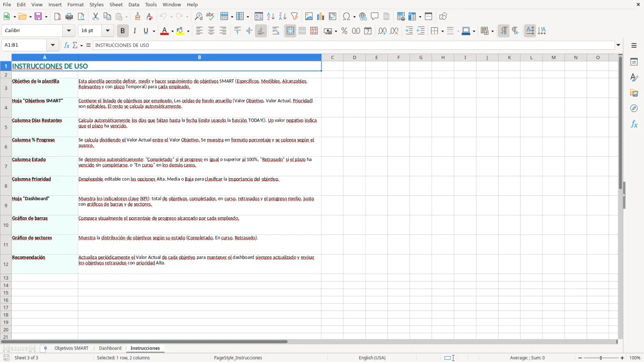Open Sidebar Gallery icon
644x362 pixels.
click(x=634, y=93)
